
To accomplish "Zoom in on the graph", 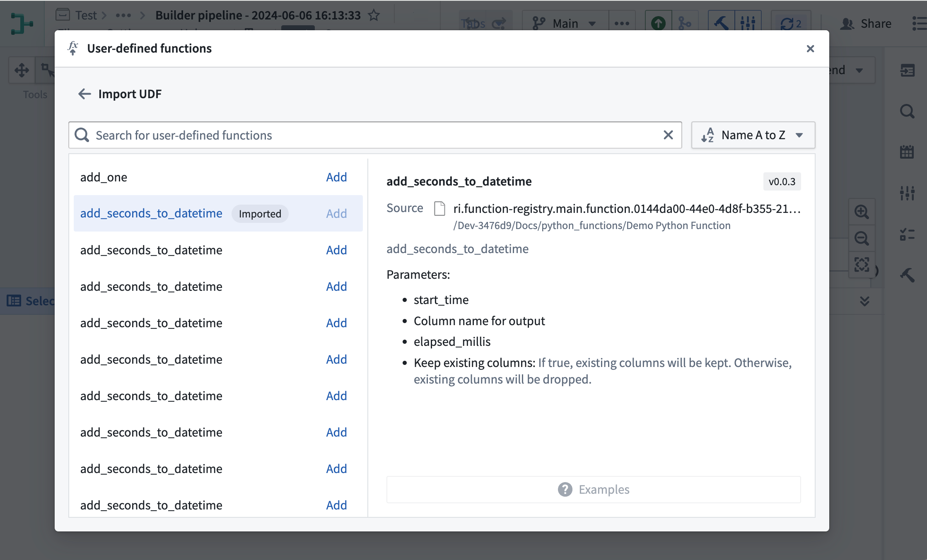I will 862,212.
